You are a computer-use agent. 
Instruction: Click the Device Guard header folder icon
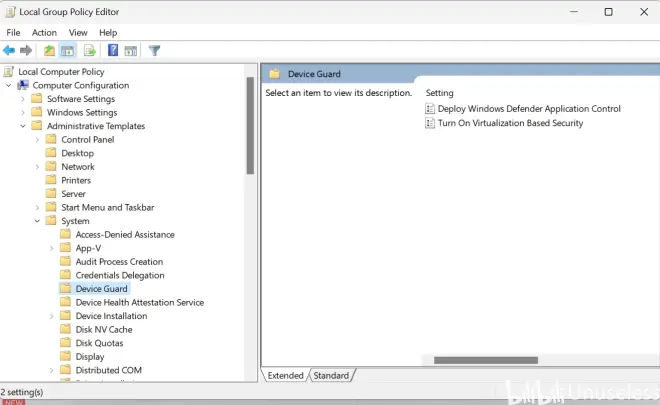click(x=275, y=74)
